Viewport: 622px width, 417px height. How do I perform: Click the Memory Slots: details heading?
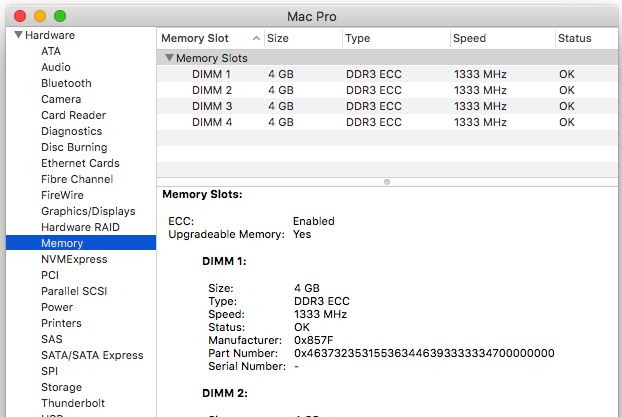pos(202,194)
